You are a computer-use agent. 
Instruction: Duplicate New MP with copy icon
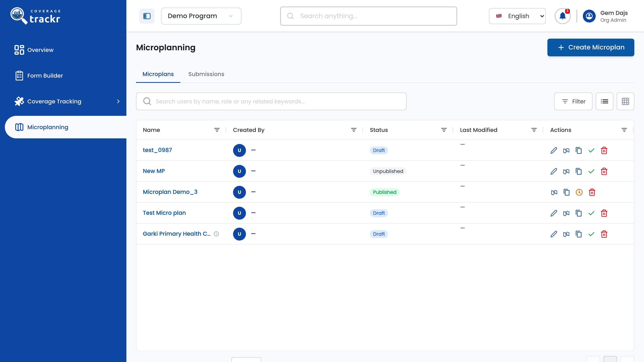pyautogui.click(x=579, y=171)
